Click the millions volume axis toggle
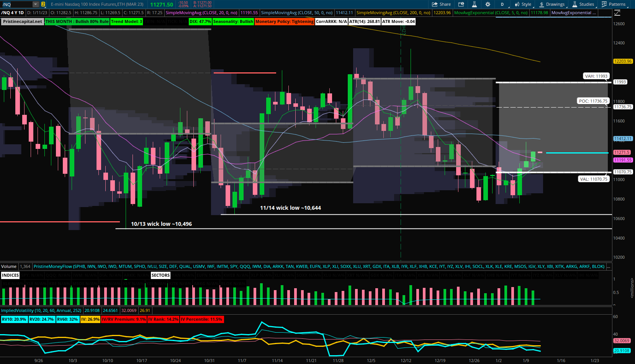 pyautogui.click(x=632, y=288)
